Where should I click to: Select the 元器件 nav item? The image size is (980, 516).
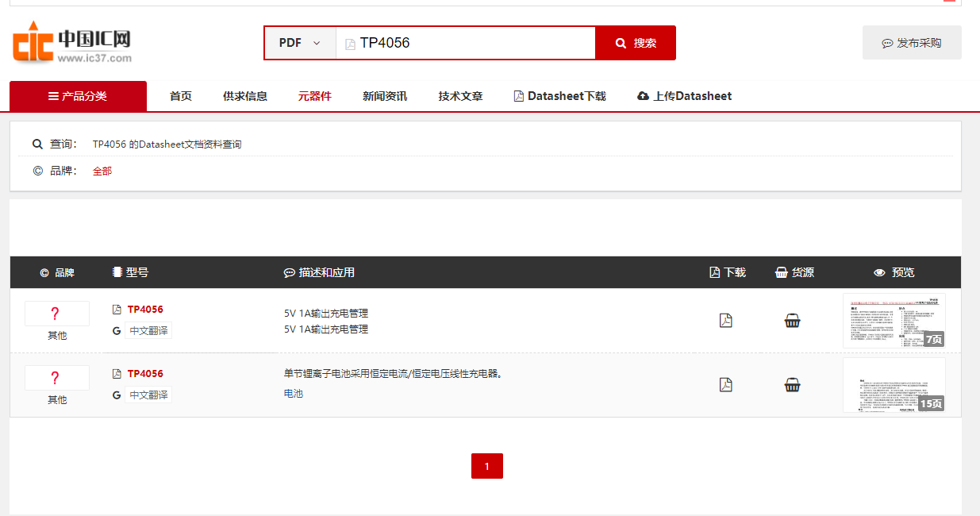click(315, 96)
